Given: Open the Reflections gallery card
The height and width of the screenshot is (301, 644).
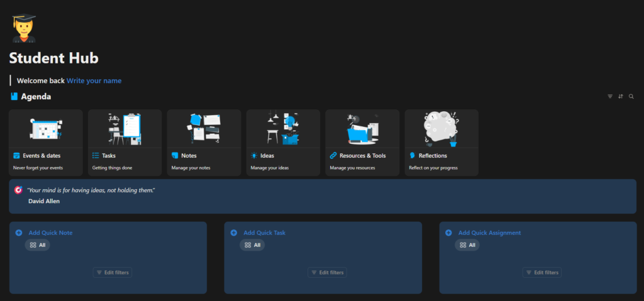Looking at the screenshot, I should tap(441, 142).
